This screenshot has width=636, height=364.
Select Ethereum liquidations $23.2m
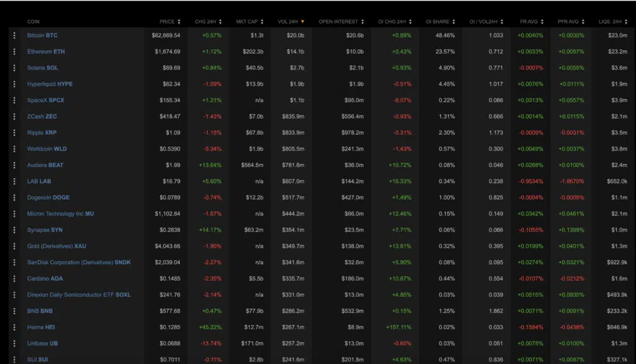(618, 52)
